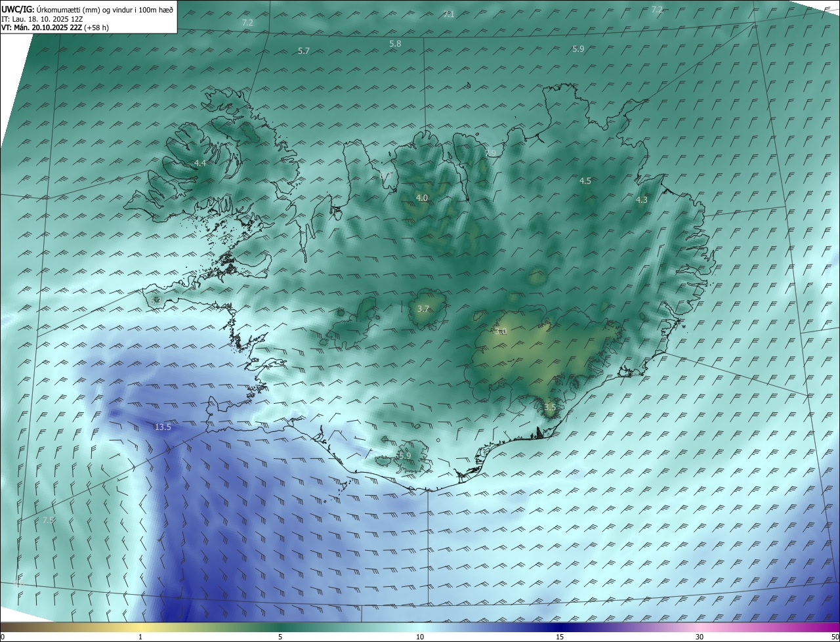Image resolution: width=840 pixels, height=642 pixels.
Task: Select the color bar tick labeled 15
Action: pos(560,637)
